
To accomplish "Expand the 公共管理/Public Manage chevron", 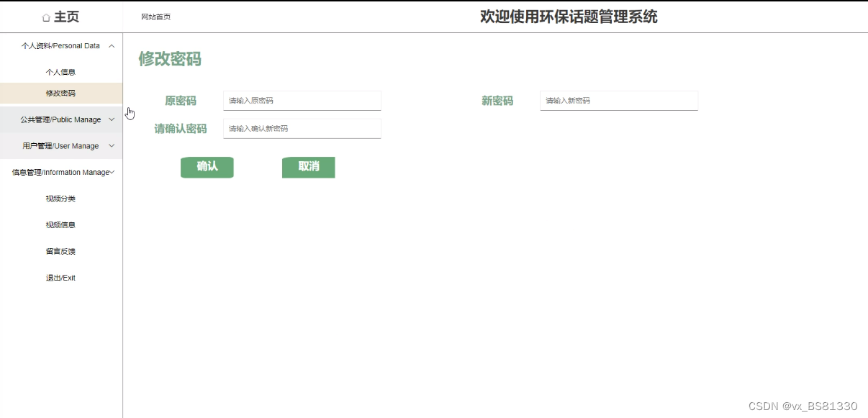I will tap(112, 119).
